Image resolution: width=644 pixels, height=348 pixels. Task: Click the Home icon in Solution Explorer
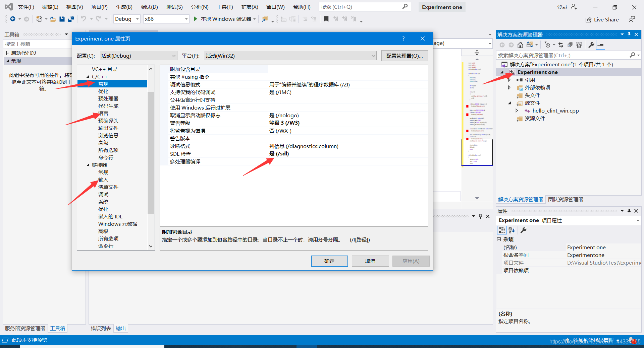click(520, 45)
